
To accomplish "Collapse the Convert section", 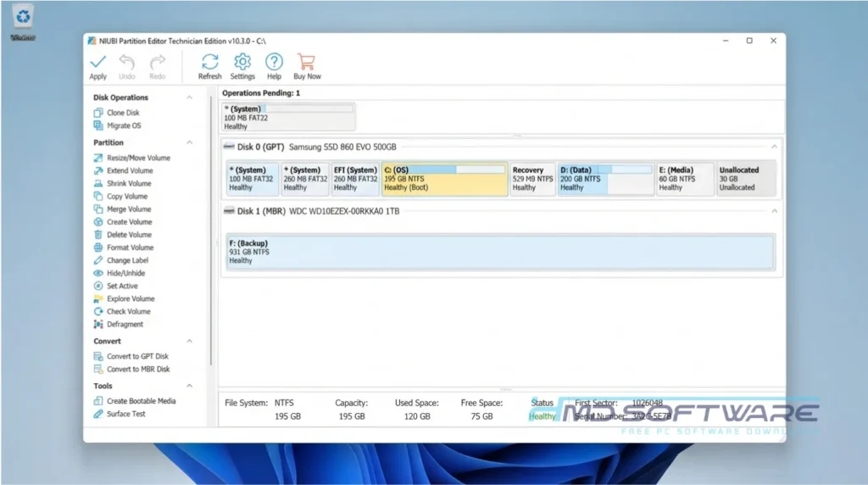I will pos(189,341).
